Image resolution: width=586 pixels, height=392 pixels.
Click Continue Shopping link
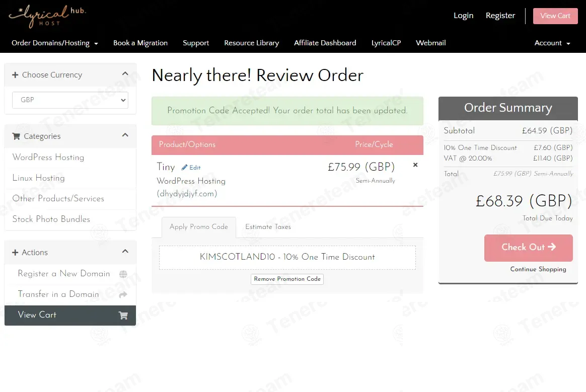tap(538, 269)
